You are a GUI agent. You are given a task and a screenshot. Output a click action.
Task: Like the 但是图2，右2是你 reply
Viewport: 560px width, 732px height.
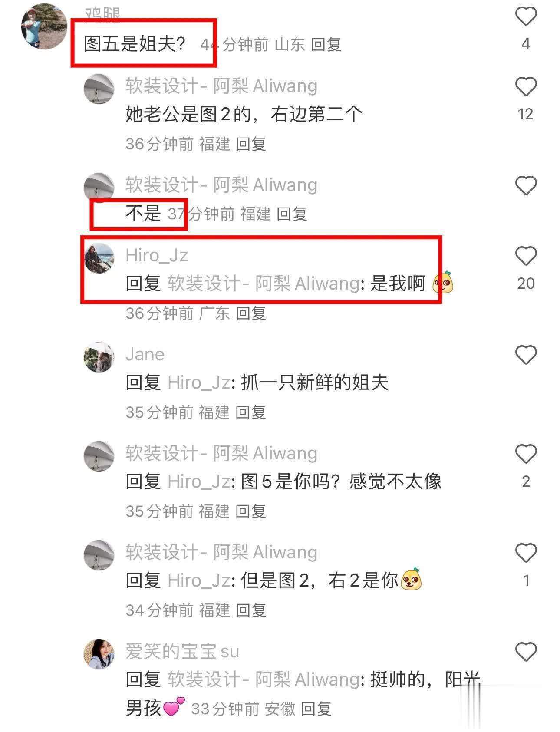point(526,553)
